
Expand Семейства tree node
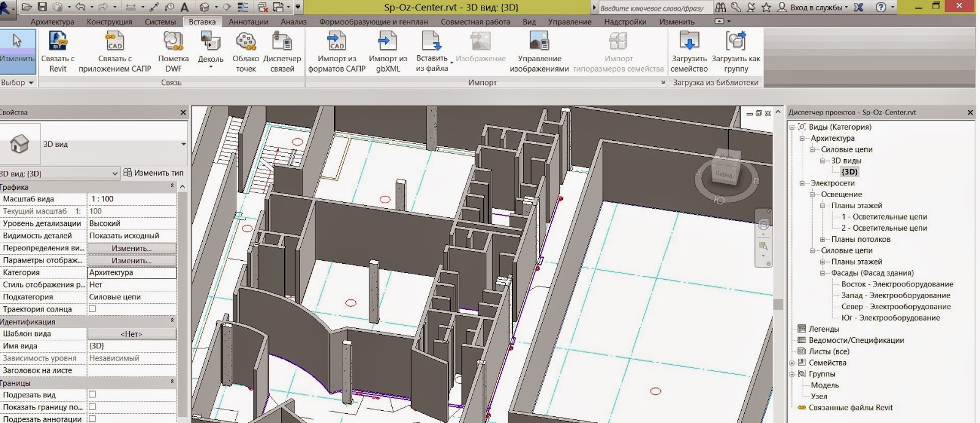(792, 362)
